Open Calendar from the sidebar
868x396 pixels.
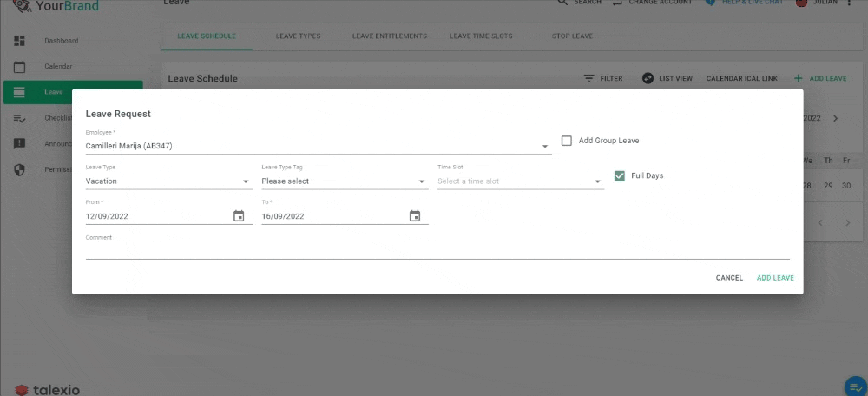click(x=58, y=67)
